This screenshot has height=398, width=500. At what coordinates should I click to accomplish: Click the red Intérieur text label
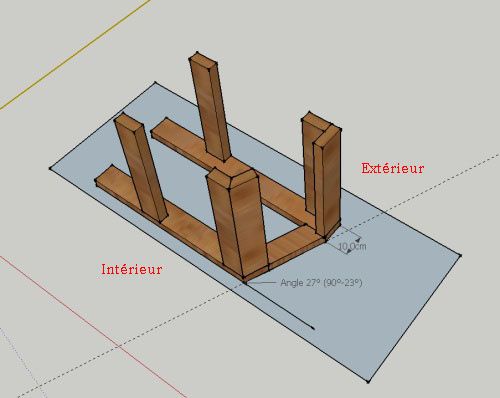[x=132, y=269]
